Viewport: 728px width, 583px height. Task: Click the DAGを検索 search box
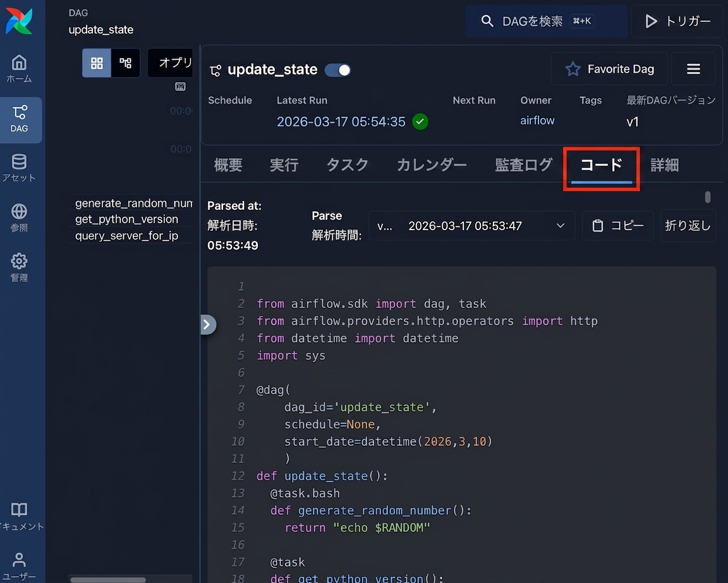point(546,21)
